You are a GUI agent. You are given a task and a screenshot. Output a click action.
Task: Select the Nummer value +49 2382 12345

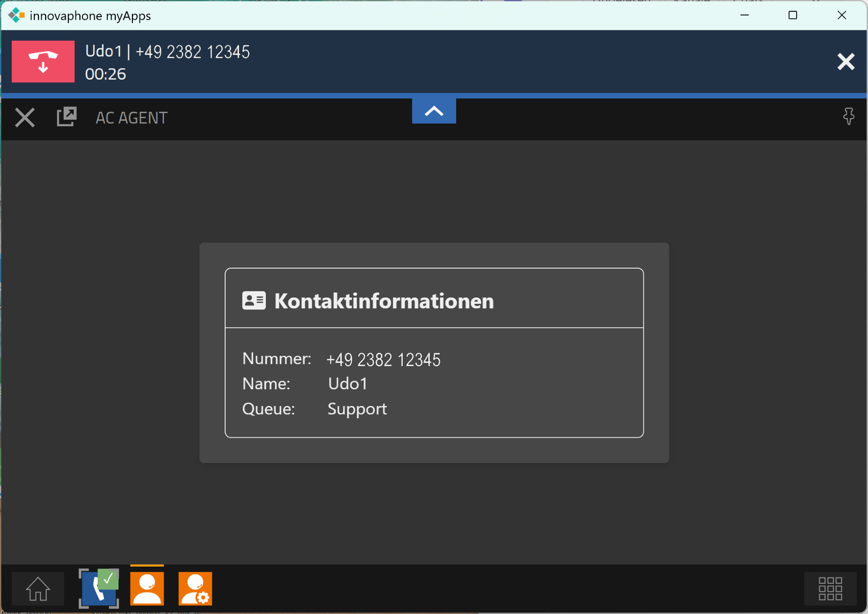(383, 360)
